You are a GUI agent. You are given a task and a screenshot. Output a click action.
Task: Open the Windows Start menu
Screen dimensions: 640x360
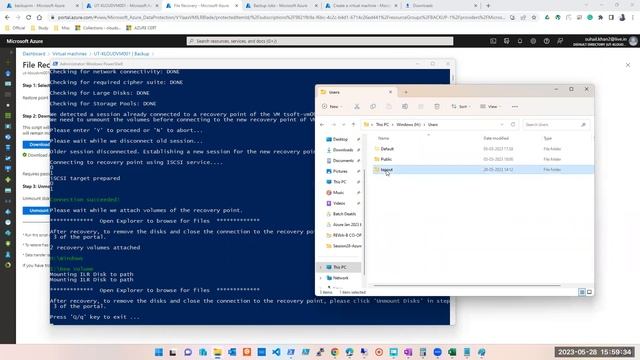(x=159, y=352)
